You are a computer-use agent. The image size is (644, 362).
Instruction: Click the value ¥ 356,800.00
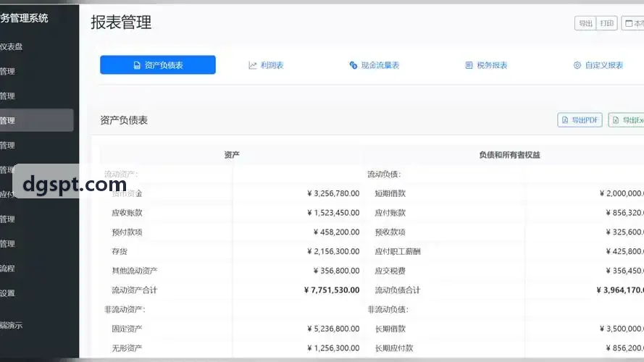(x=336, y=271)
